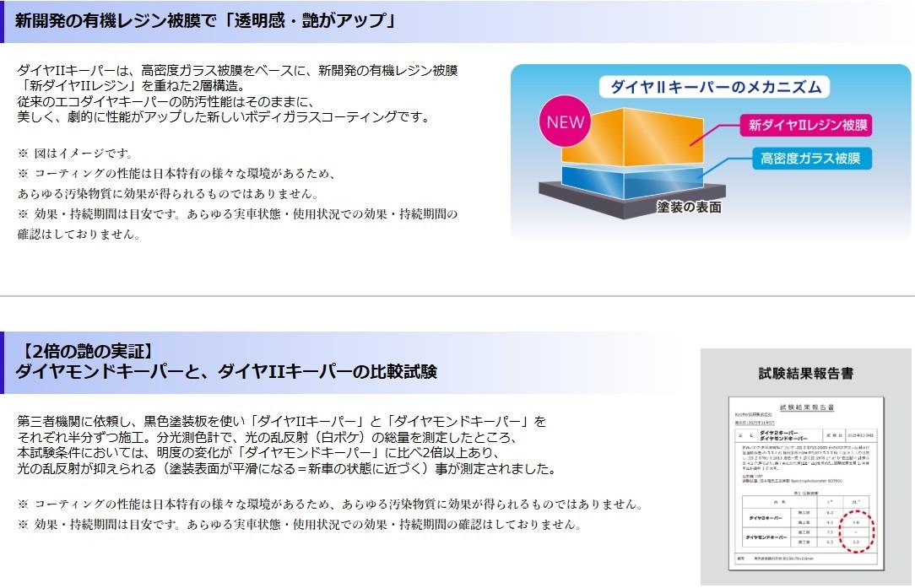The width and height of the screenshot is (915, 588).
Task: Click the line 従来のエコダイヤキーパーの防汚性能はそのままに、
Action: pos(165,101)
